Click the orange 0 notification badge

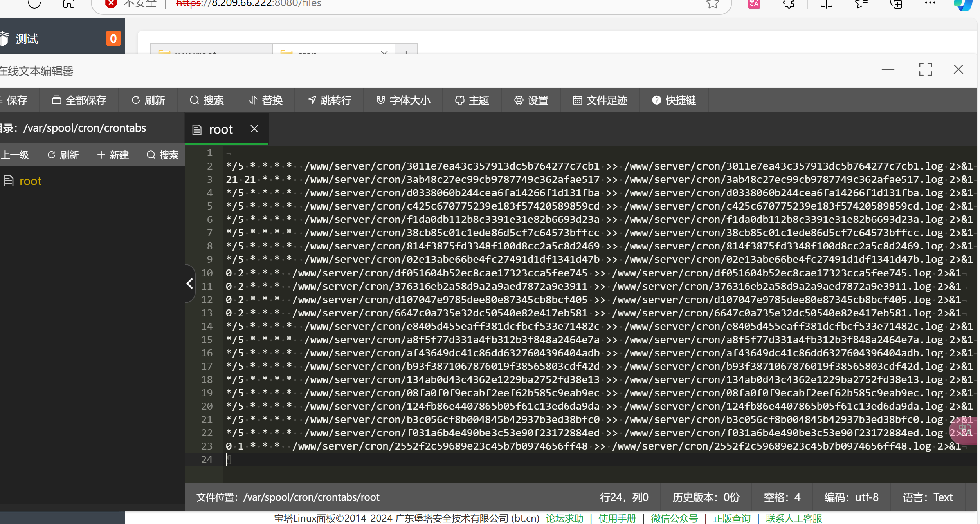tap(113, 38)
